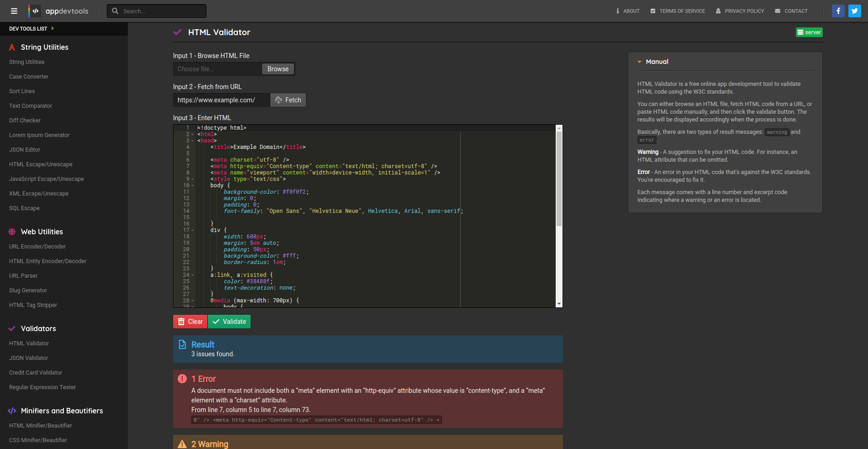Viewport: 868px width, 449px height.
Task: Click the Browse file button
Action: click(x=278, y=69)
